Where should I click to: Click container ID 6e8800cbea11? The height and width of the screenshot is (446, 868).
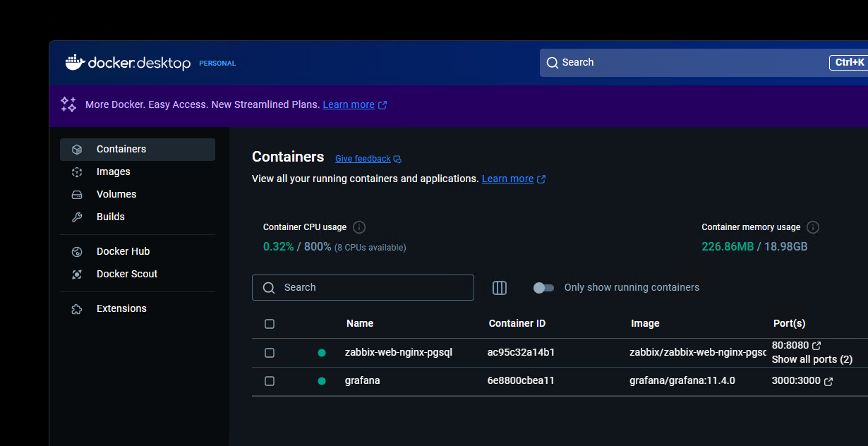521,381
